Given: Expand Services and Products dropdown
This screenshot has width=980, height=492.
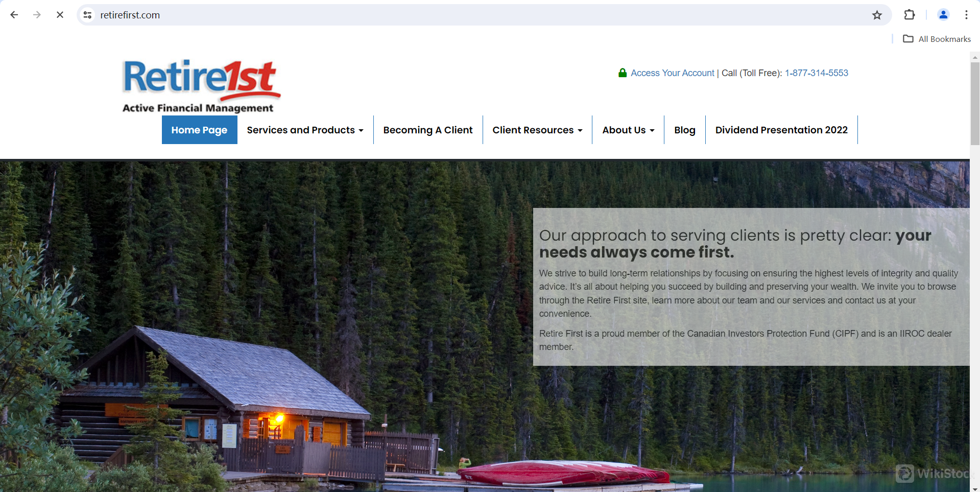Looking at the screenshot, I should click(x=305, y=130).
